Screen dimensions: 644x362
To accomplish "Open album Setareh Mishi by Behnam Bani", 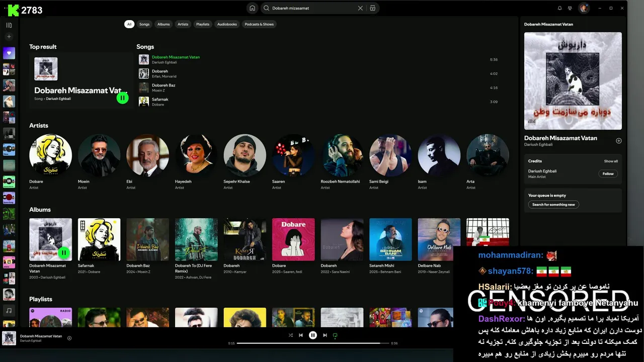I will [390, 239].
